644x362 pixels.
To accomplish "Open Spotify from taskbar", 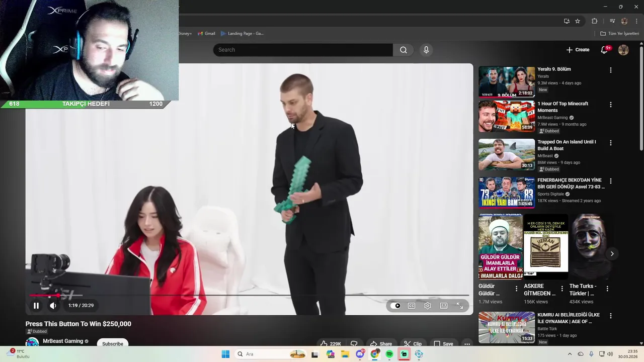I will click(389, 354).
